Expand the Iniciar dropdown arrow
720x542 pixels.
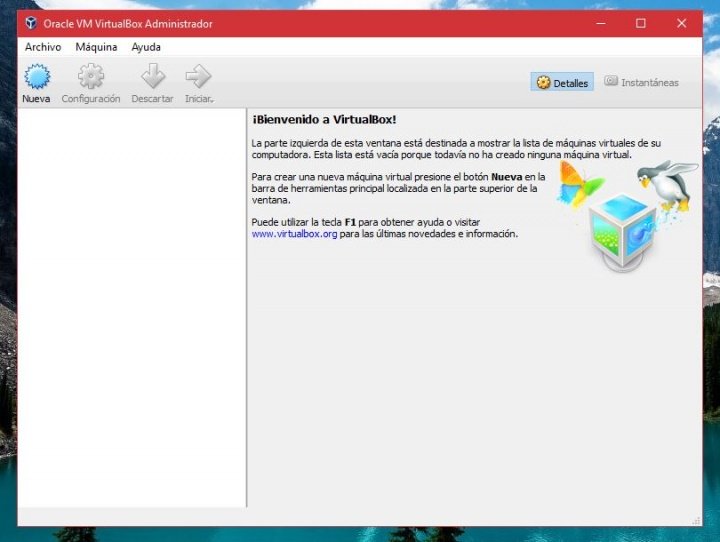click(212, 100)
